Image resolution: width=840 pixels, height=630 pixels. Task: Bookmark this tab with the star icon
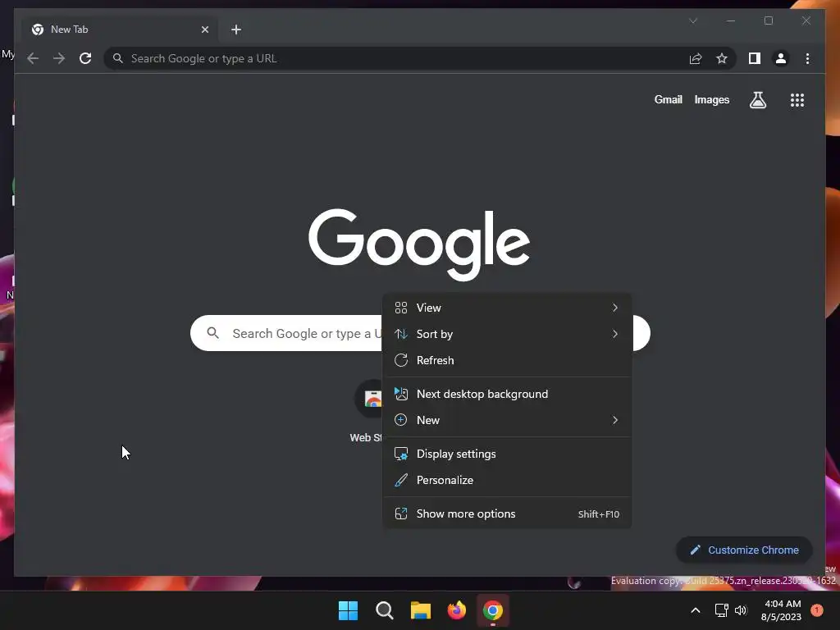coord(722,58)
